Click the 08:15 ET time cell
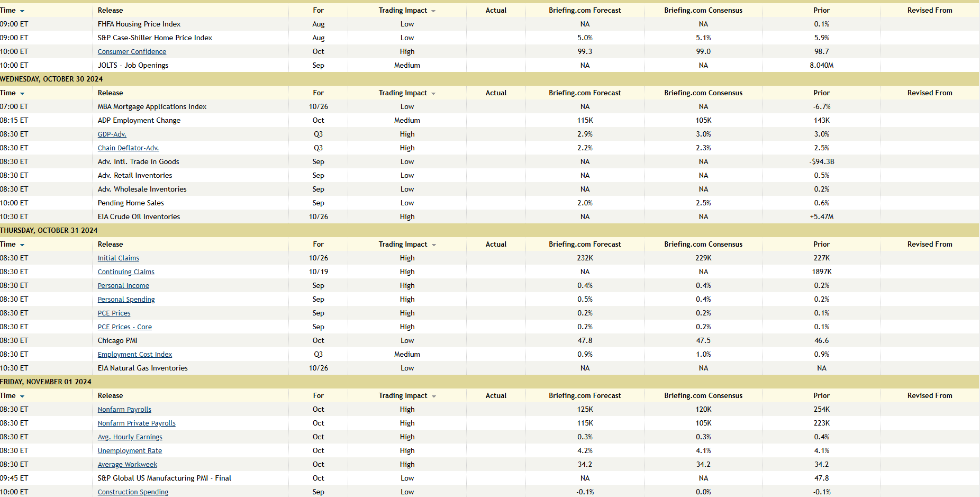Screen dimensions: 980x497 click(x=14, y=120)
